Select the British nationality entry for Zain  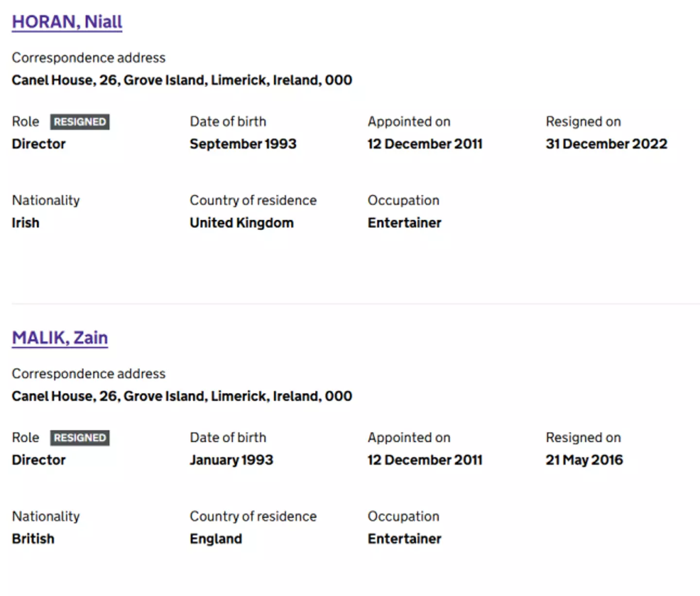point(33,539)
